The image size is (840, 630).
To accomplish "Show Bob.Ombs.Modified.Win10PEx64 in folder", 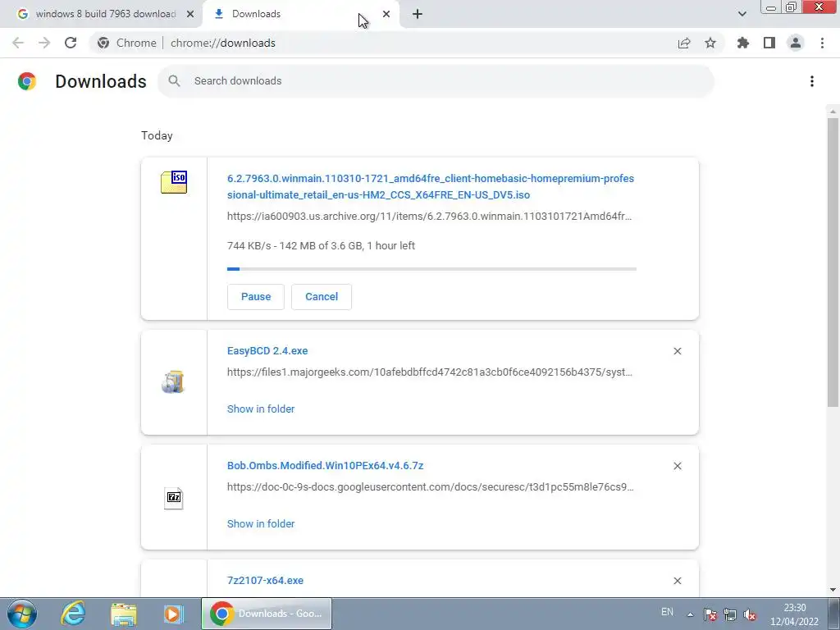I will click(261, 524).
